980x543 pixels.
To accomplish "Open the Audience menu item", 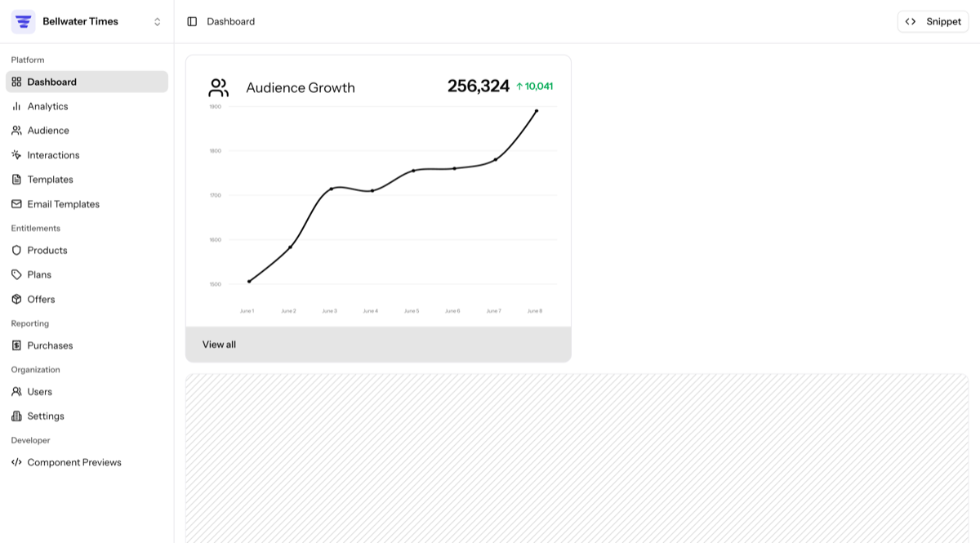I will point(87,131).
